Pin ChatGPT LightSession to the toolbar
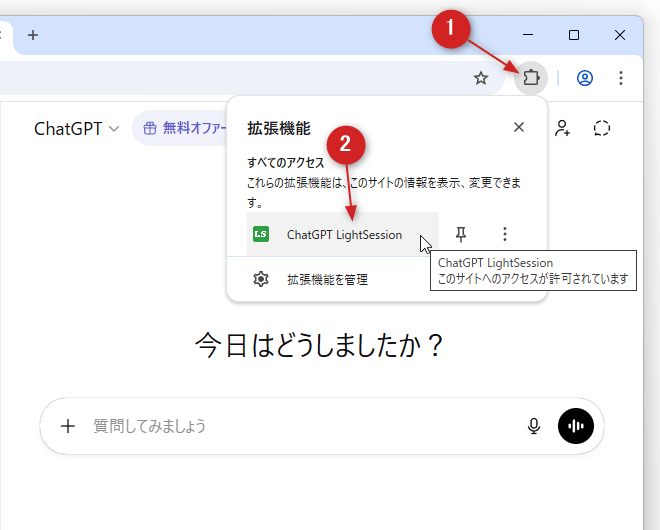Image resolution: width=660 pixels, height=530 pixels. [x=461, y=234]
